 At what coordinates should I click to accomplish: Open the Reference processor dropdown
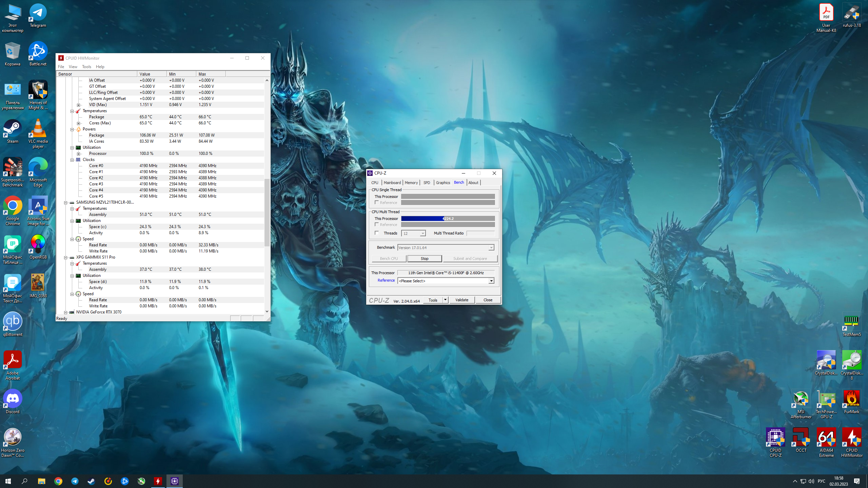[491, 281]
